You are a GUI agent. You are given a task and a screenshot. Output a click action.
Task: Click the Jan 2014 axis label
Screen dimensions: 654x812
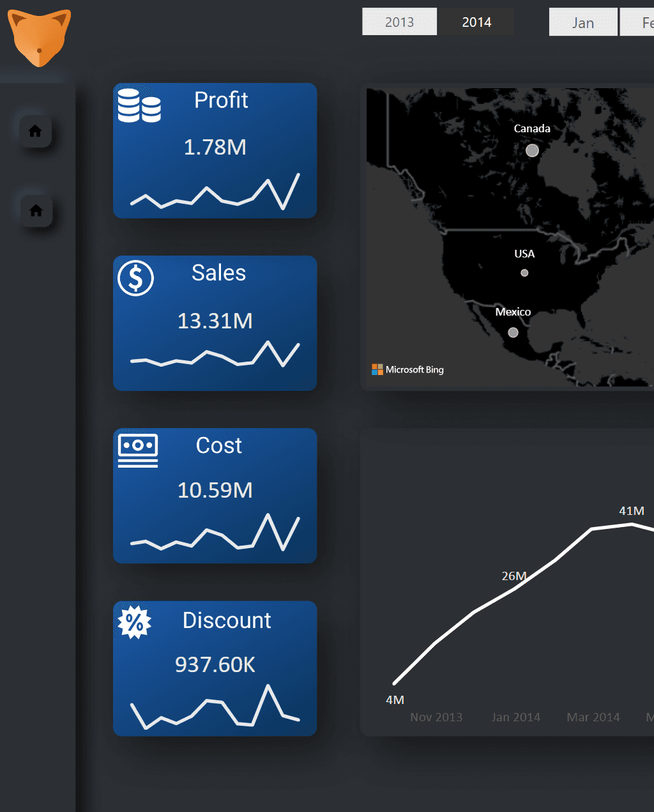(x=516, y=717)
